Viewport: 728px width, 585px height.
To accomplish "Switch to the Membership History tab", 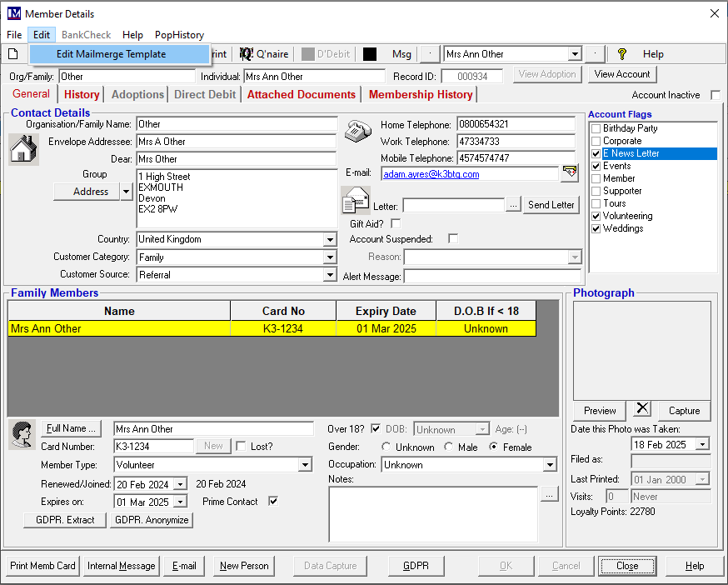I will coord(421,95).
